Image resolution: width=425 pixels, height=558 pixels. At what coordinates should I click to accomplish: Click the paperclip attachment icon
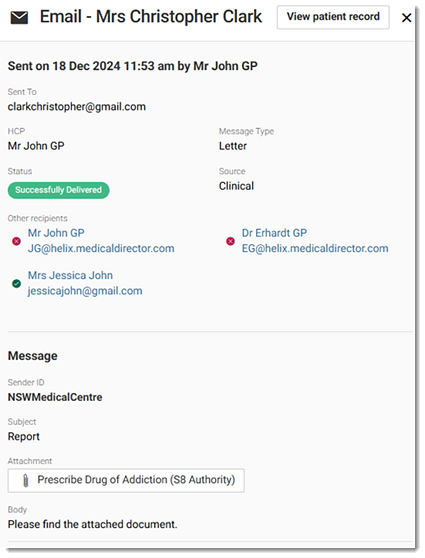pyautogui.click(x=26, y=480)
